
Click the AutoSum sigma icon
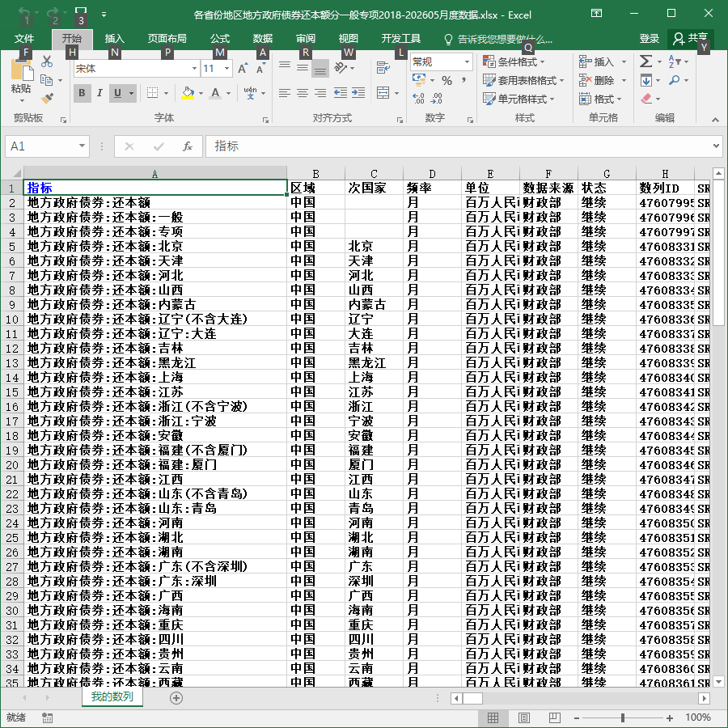pos(645,61)
